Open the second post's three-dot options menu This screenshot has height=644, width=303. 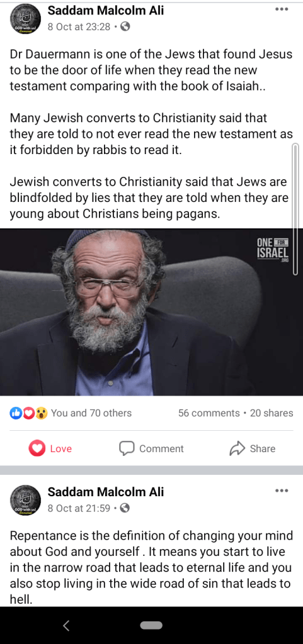pyautogui.click(x=282, y=491)
